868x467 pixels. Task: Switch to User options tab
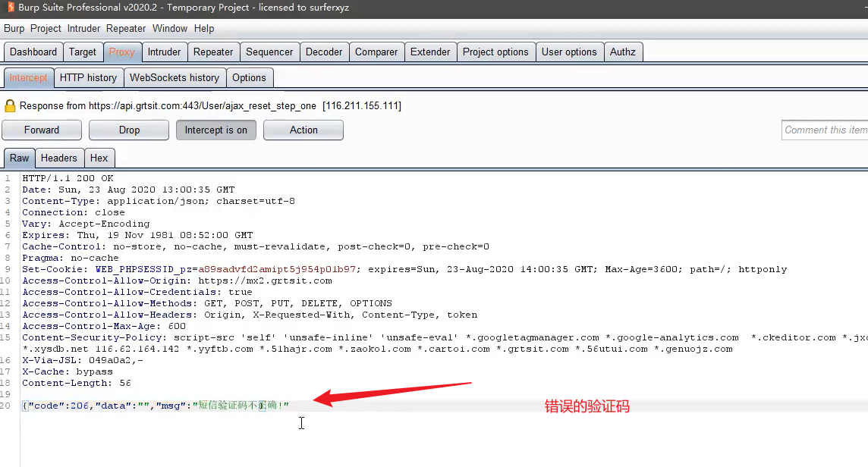(x=569, y=52)
